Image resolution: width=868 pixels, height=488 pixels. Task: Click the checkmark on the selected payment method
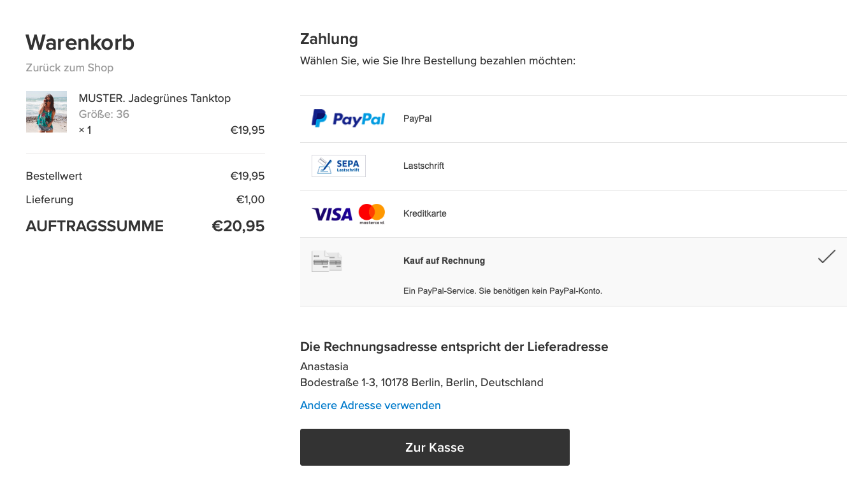tap(826, 257)
